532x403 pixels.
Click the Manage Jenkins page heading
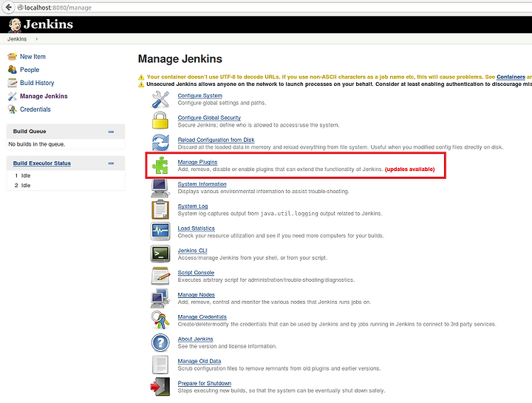180,59
